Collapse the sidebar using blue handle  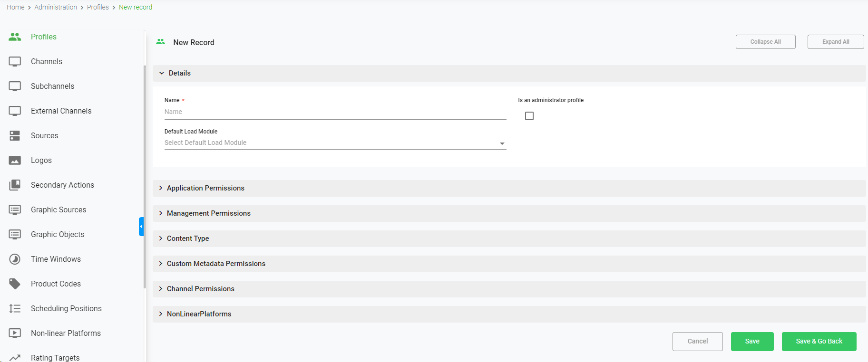(x=141, y=227)
